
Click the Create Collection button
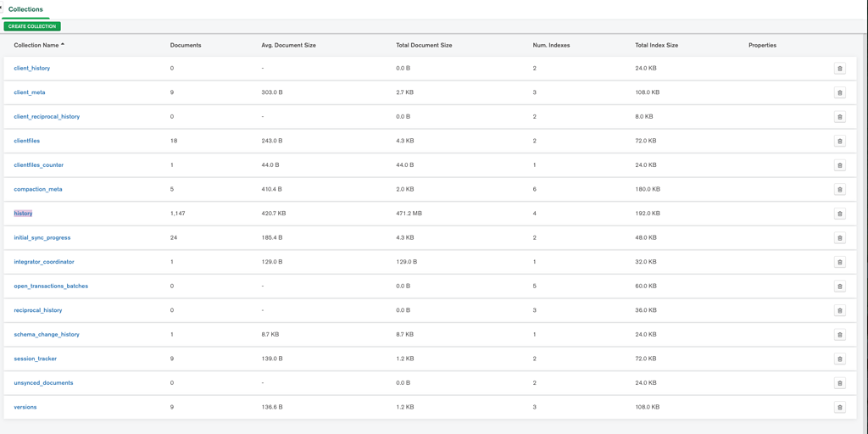(x=32, y=26)
